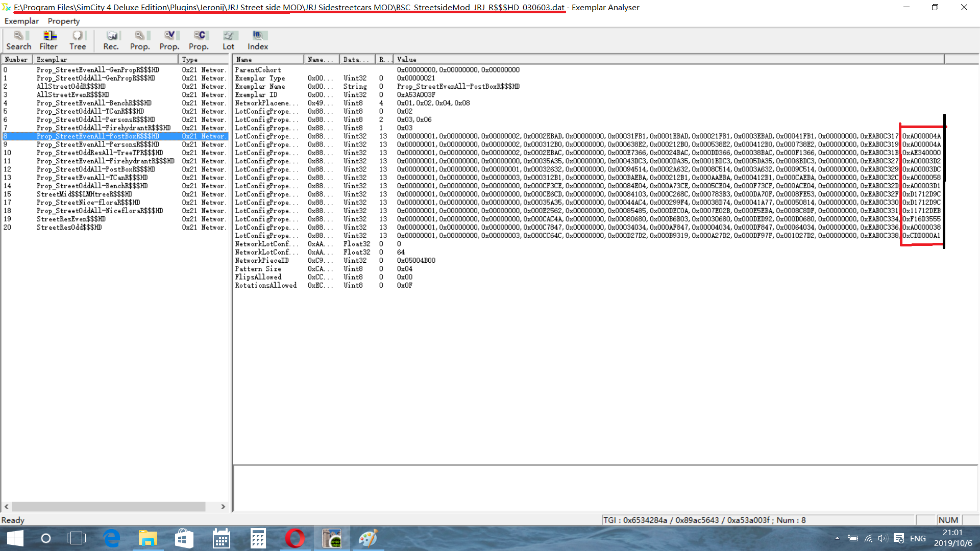Click scroll left arrow of exemplar list
The image size is (980, 551).
(7, 507)
